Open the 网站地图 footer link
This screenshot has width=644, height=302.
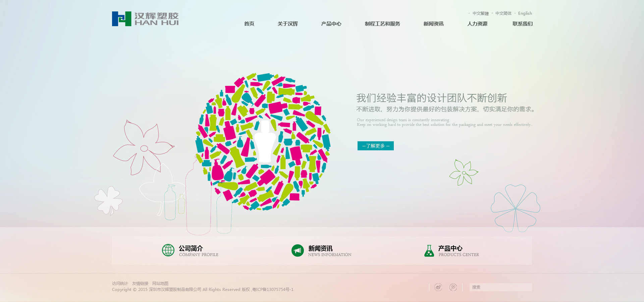[x=160, y=284]
